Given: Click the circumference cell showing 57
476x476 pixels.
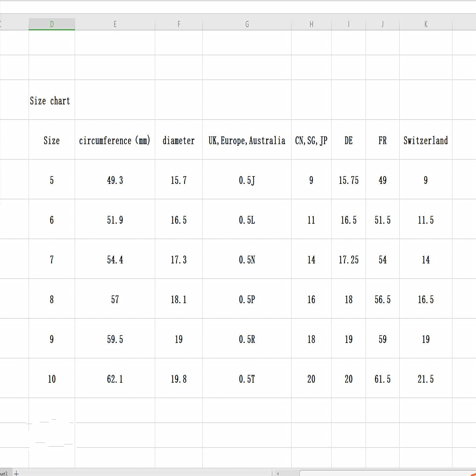Looking at the screenshot, I should 115,299.
